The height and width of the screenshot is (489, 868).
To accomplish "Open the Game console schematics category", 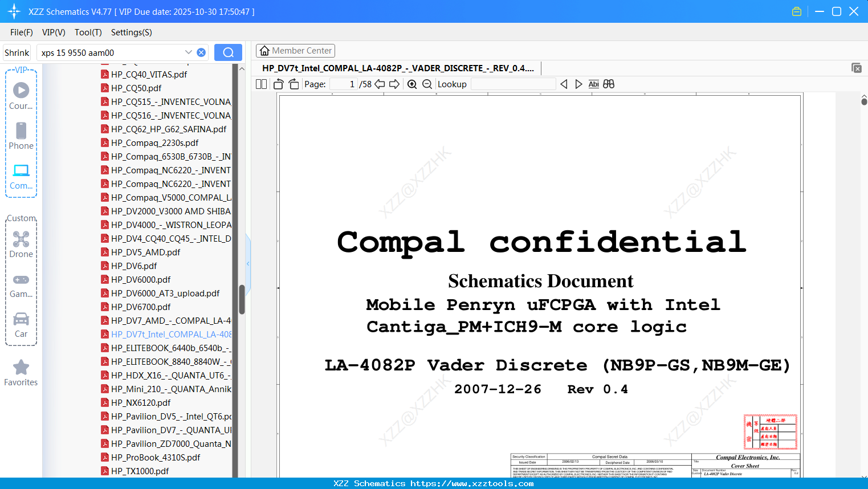I will pyautogui.click(x=21, y=286).
